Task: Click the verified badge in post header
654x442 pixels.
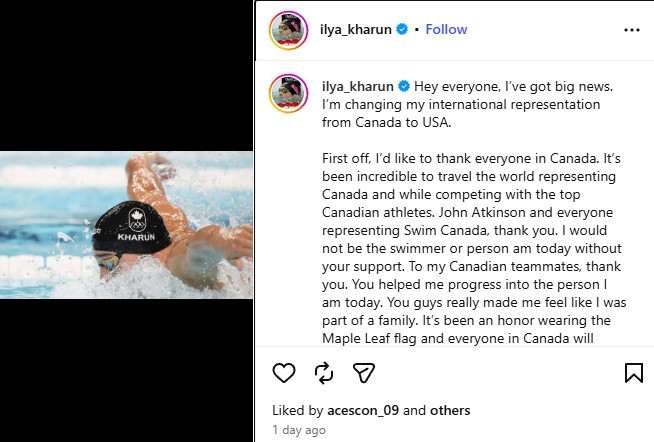Action: point(402,30)
